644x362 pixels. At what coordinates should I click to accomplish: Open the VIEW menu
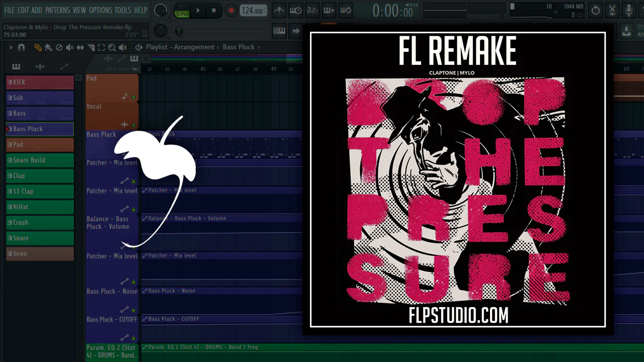click(79, 10)
